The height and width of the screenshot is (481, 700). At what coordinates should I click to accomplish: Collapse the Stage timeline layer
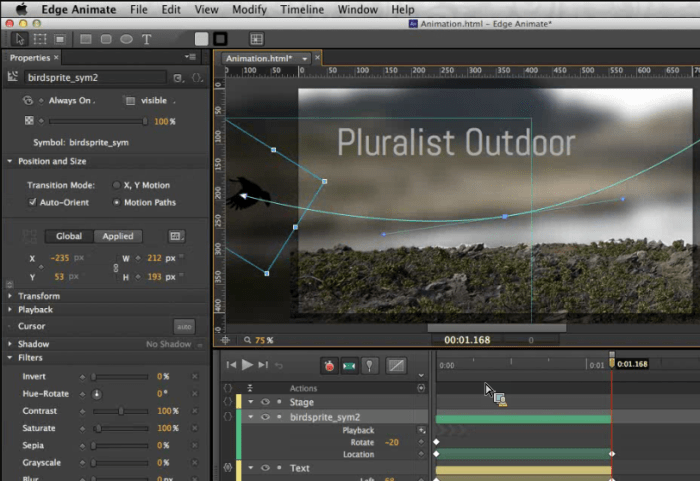click(x=250, y=402)
